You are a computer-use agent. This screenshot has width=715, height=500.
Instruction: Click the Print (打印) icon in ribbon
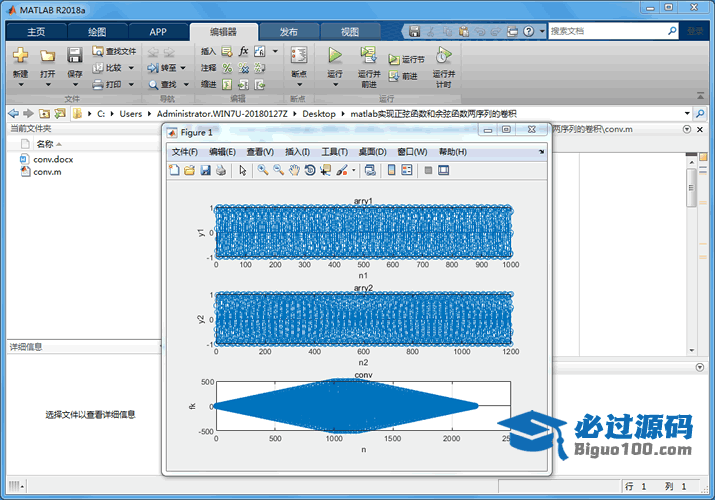[98, 84]
